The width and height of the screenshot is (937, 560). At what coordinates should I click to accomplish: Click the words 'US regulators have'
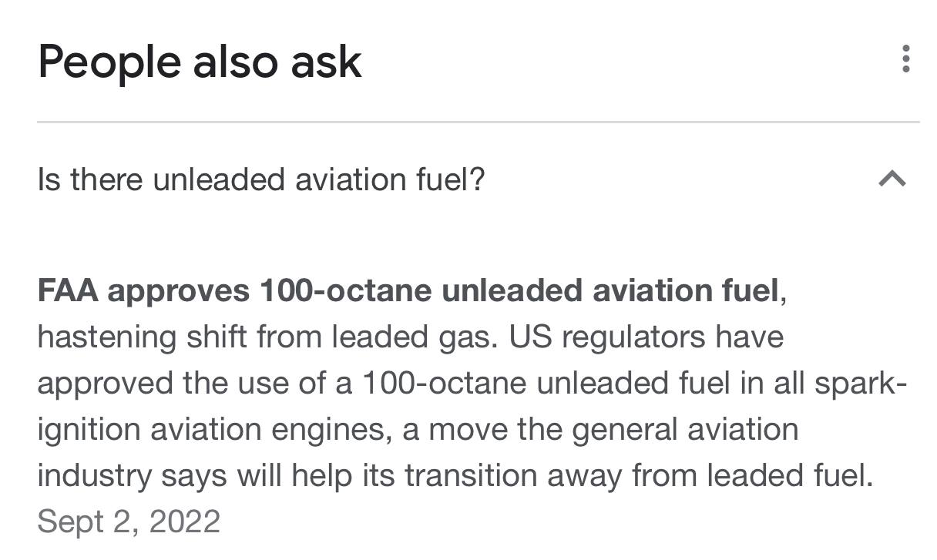pos(646,337)
